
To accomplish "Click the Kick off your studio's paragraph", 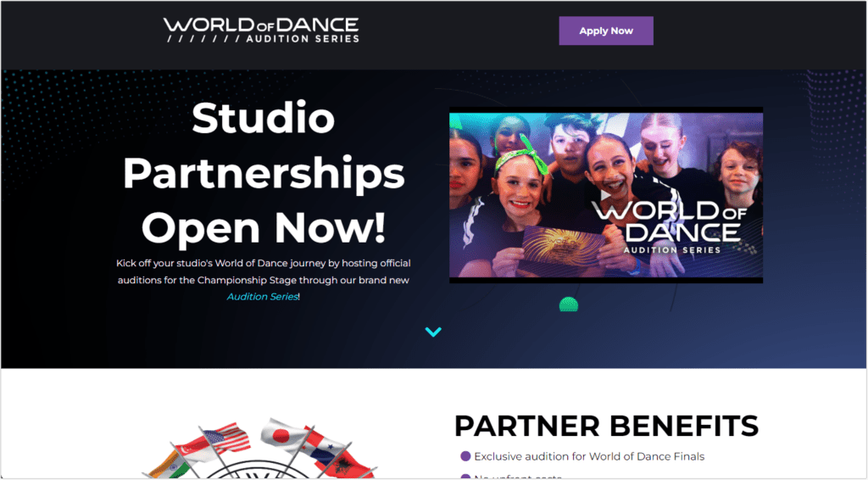I will 264,280.
